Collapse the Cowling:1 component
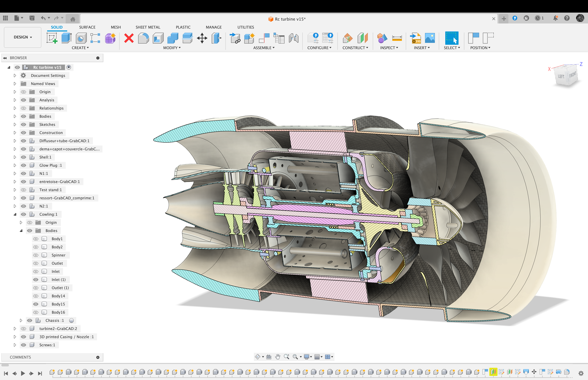Viewport: 588px width, 380px height. 15,214
